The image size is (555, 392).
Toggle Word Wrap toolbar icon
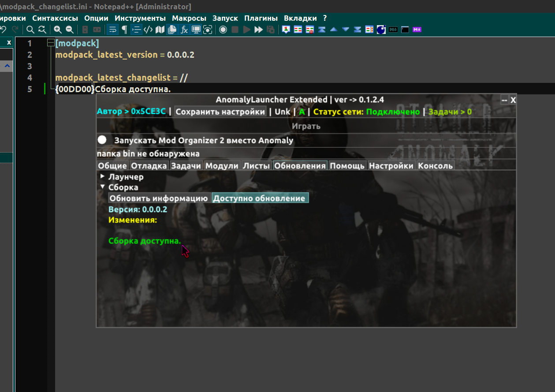(112, 30)
